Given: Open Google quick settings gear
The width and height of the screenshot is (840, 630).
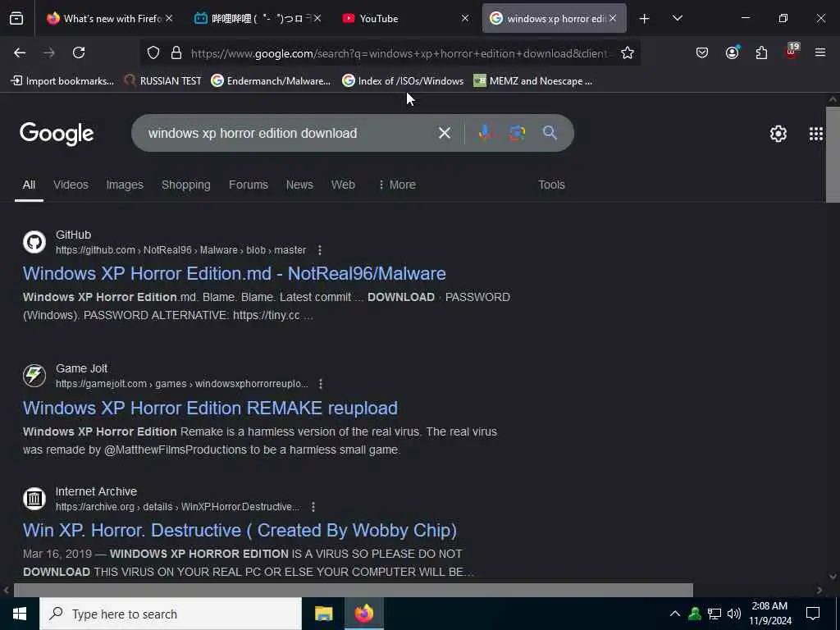Looking at the screenshot, I should pos(778,134).
